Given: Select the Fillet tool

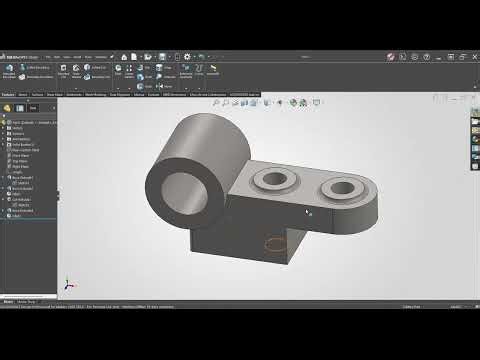Looking at the screenshot, I should tap(118, 70).
